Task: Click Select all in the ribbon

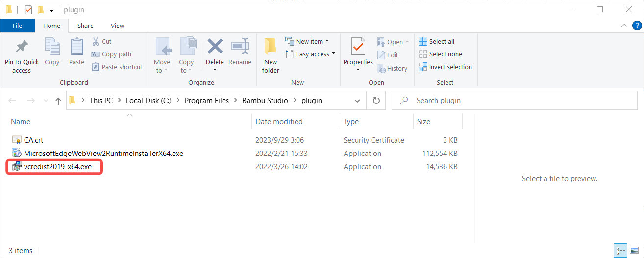Action: [437, 41]
